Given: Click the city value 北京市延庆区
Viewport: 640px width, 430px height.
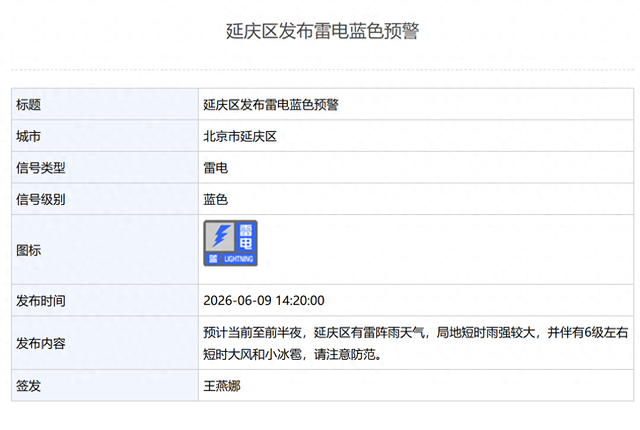Looking at the screenshot, I should point(240,136).
